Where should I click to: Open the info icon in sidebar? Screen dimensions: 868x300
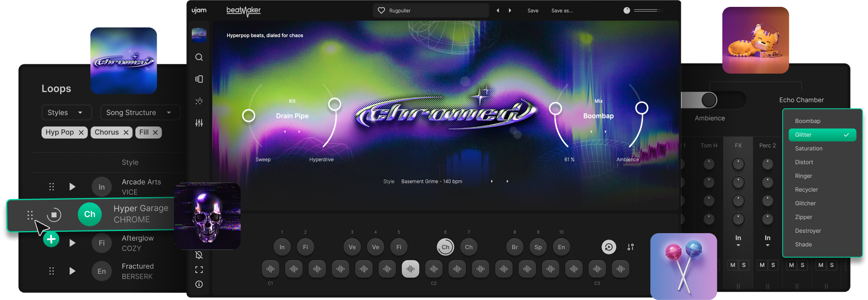coord(199,284)
